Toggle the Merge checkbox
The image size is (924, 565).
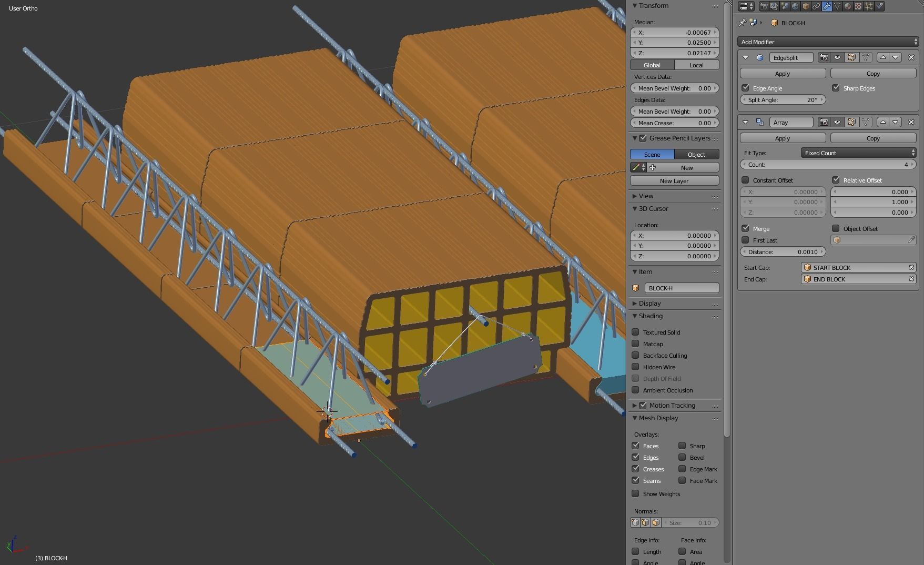point(745,228)
